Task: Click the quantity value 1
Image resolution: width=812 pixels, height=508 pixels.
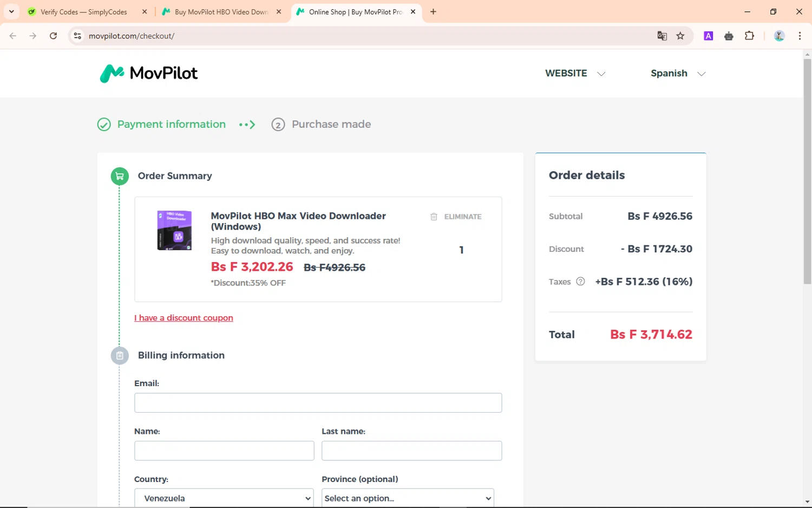Action: (x=461, y=250)
